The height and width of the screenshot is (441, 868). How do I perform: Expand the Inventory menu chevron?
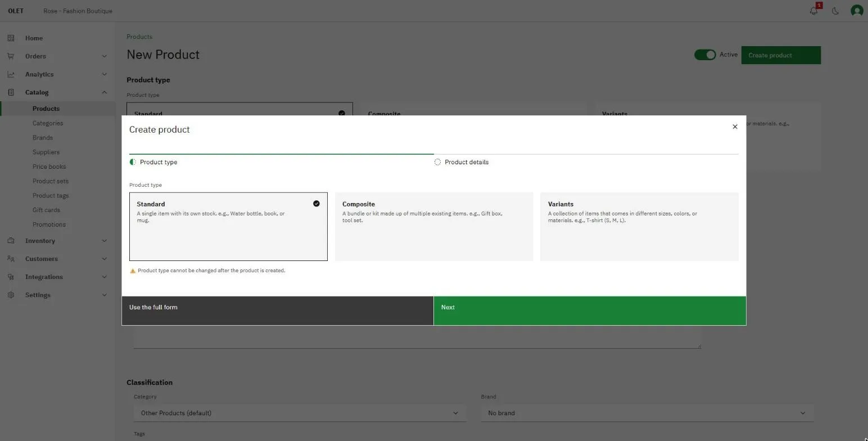coord(104,241)
